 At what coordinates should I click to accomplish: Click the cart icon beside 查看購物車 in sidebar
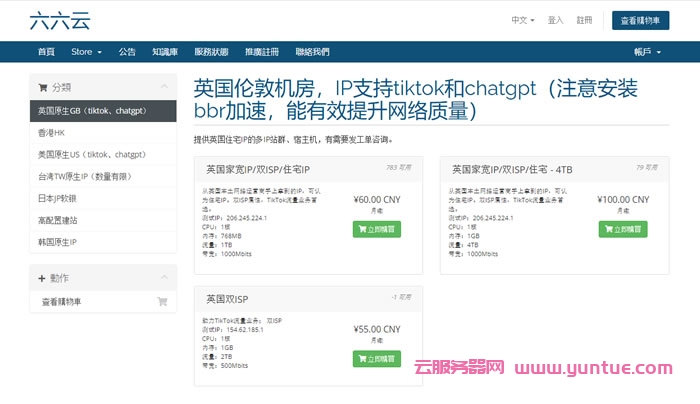click(162, 301)
